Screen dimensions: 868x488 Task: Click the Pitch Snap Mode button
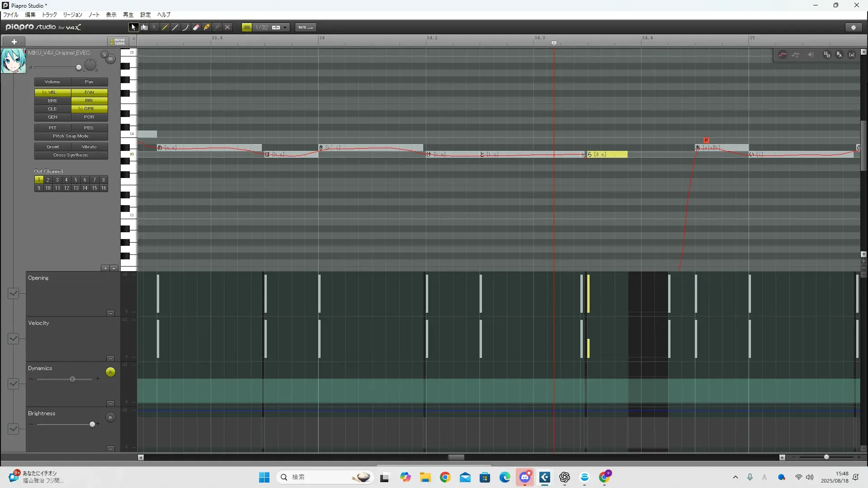pos(71,136)
